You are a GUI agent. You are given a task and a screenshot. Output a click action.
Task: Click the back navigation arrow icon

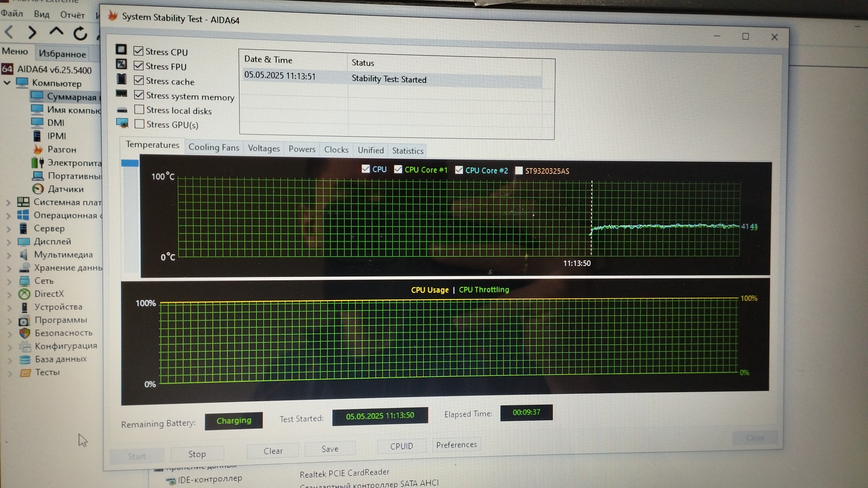coord(9,32)
